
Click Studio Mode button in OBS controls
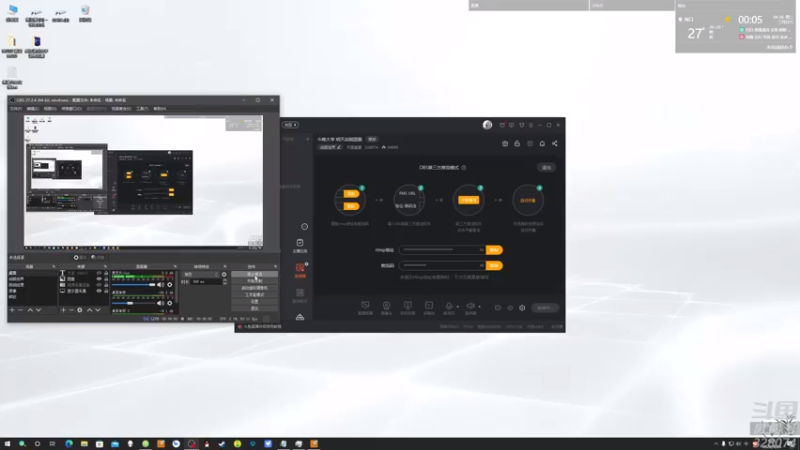tap(254, 295)
